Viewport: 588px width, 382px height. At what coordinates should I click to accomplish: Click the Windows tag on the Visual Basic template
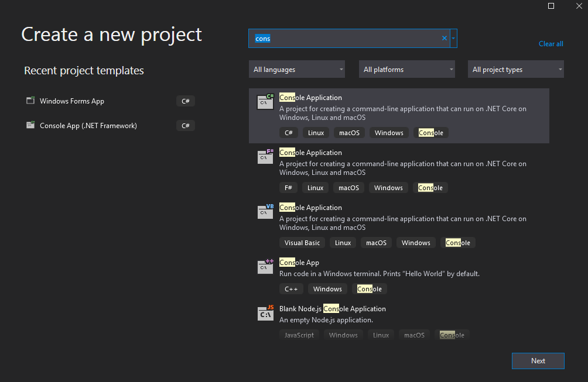coord(416,243)
